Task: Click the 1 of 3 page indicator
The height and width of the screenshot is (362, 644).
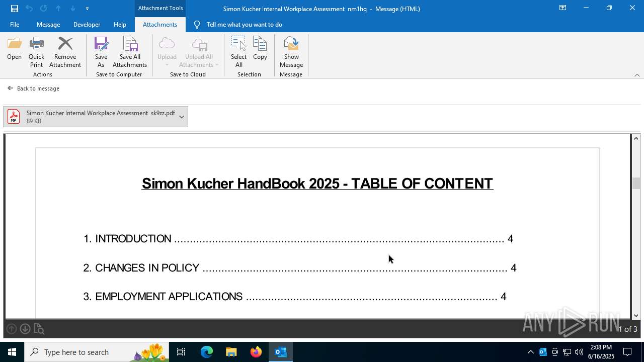Action: [x=627, y=329]
